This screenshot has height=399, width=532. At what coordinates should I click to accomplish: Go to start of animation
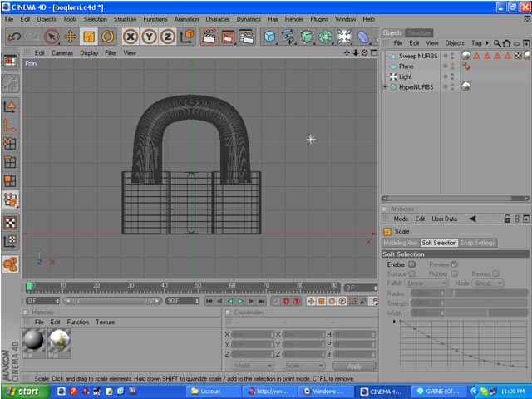click(x=209, y=301)
